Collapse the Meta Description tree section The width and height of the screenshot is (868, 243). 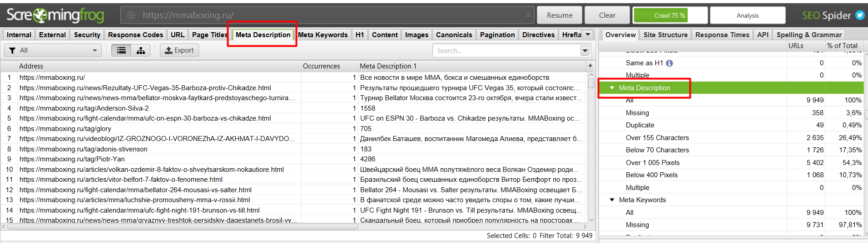tap(612, 88)
